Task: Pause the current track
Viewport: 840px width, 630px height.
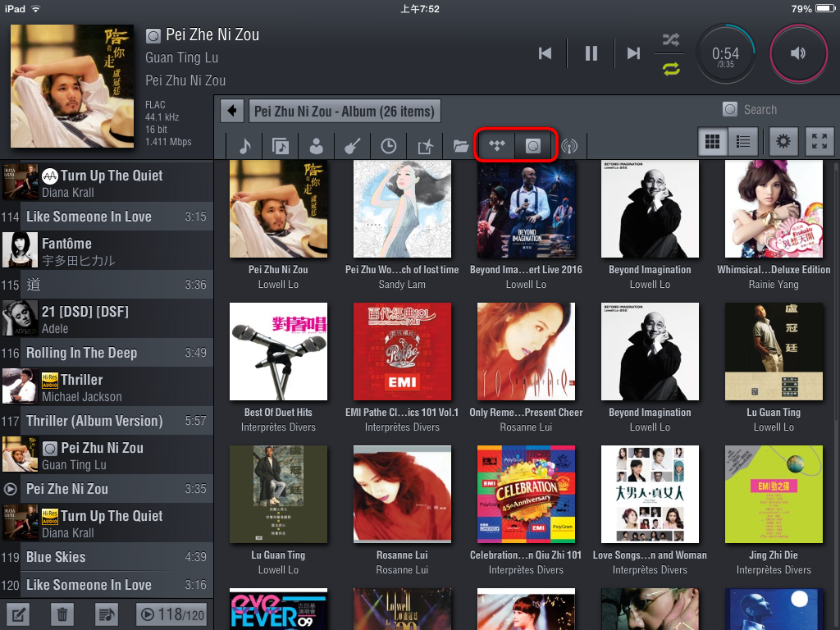Action: pyautogui.click(x=591, y=53)
